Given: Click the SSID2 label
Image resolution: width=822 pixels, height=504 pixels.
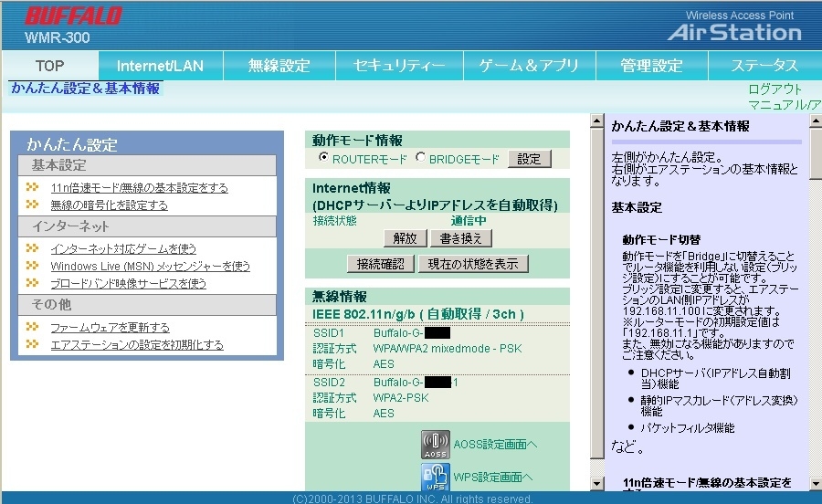Looking at the screenshot, I should pos(329,383).
